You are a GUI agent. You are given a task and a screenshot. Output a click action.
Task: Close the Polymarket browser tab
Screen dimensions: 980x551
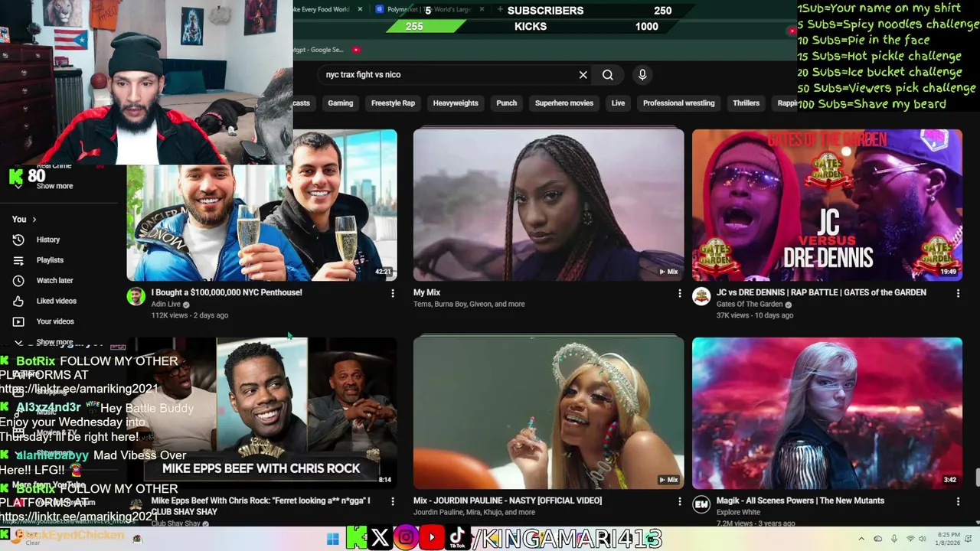(482, 9)
